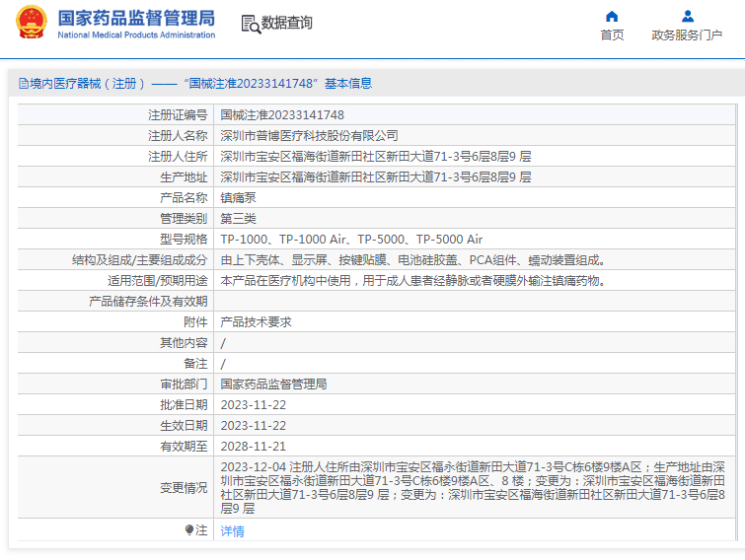The width and height of the screenshot is (745, 560).
Task: Select expiry date 2028-11-21
Action: point(254,447)
